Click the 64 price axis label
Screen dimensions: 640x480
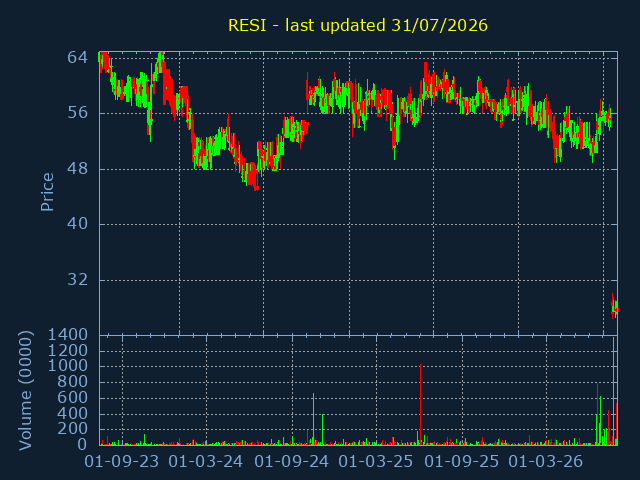point(78,58)
